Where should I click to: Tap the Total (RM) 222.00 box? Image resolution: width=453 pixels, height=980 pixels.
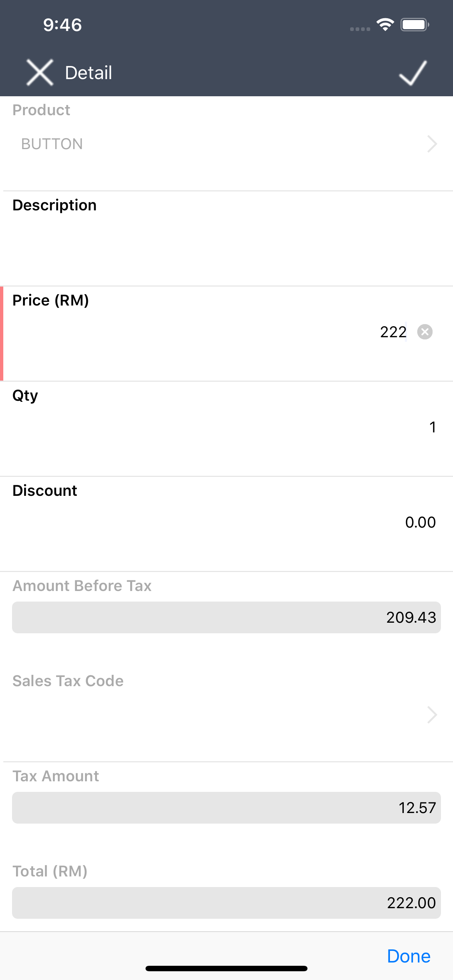(226, 903)
